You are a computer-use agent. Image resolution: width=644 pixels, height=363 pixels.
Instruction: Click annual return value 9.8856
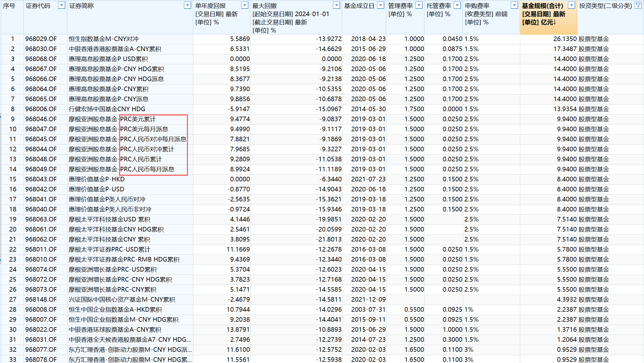coord(240,99)
